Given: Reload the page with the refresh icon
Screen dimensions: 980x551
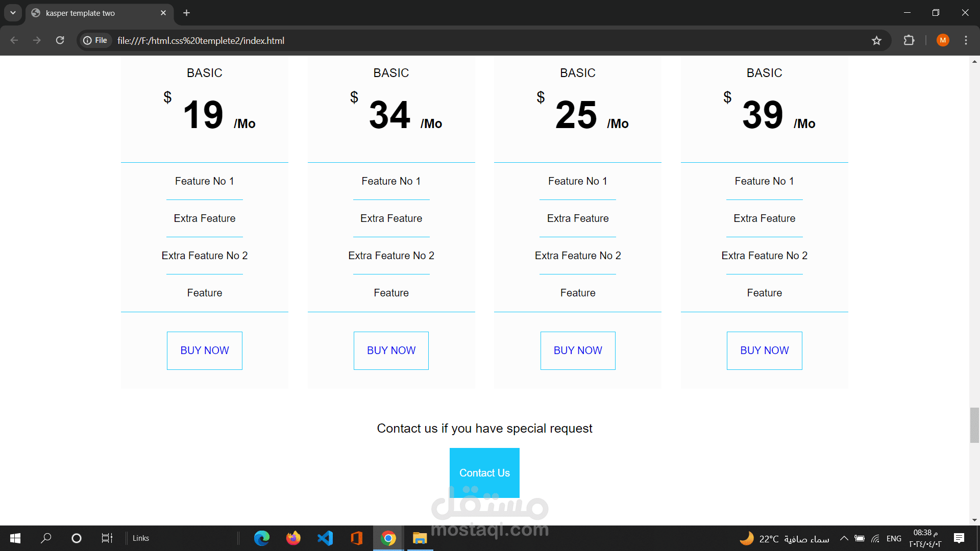Looking at the screenshot, I should (x=60, y=40).
